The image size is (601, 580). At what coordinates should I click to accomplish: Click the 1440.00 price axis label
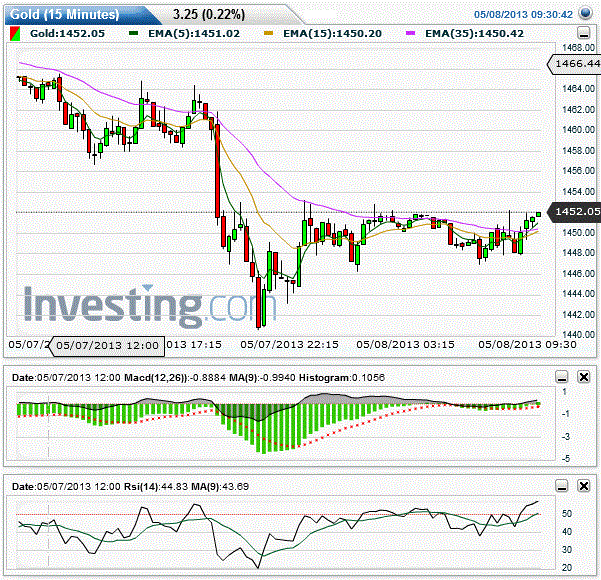[579, 334]
